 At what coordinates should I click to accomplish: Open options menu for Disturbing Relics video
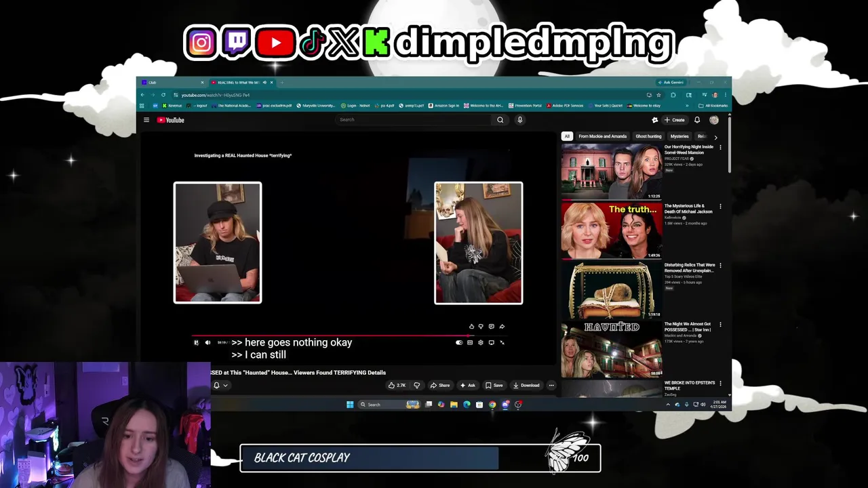tap(720, 266)
